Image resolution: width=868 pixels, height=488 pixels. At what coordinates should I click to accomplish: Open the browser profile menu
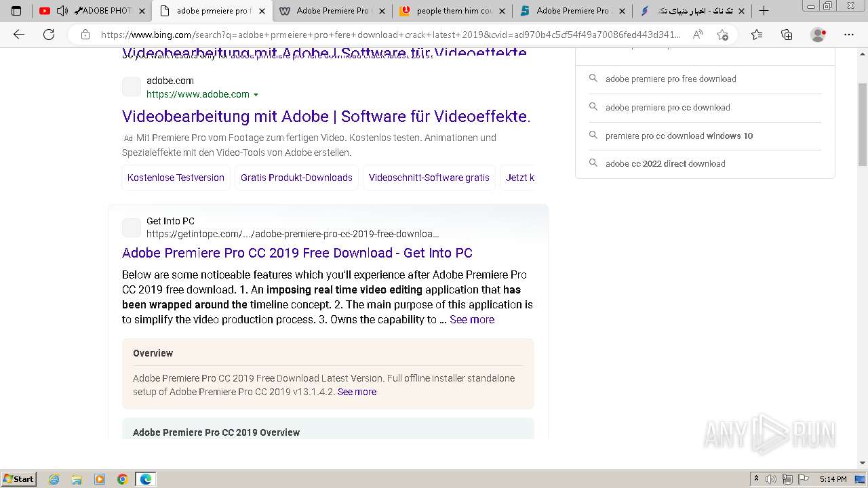click(818, 35)
